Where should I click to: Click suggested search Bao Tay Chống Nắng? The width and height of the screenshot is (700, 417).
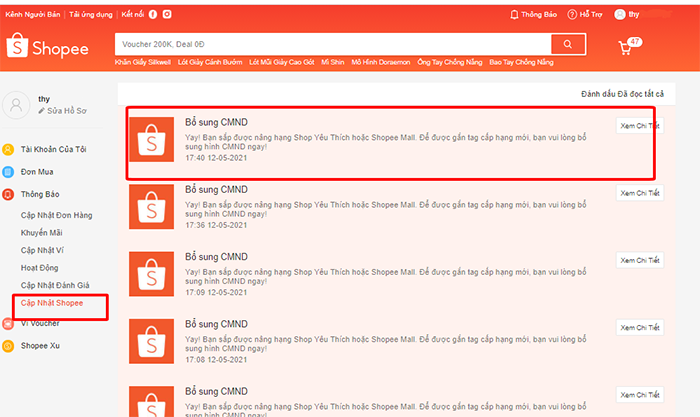521,62
